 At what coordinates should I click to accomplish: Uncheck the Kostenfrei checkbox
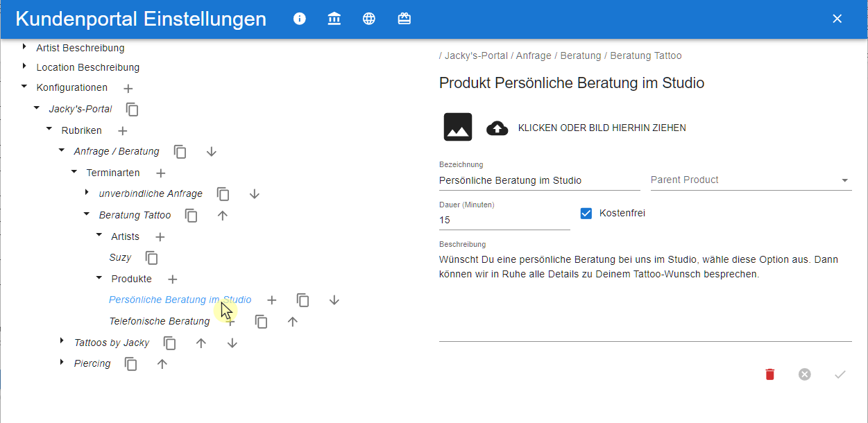(x=586, y=214)
